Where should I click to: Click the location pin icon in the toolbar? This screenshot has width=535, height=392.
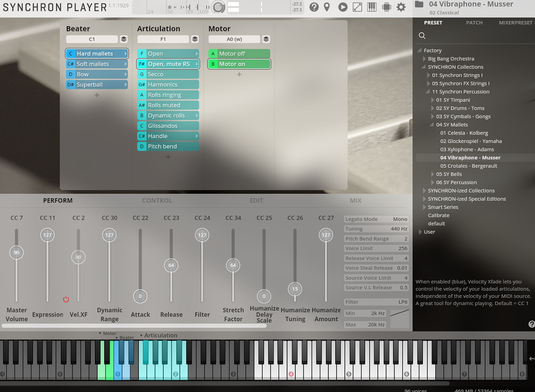click(327, 7)
